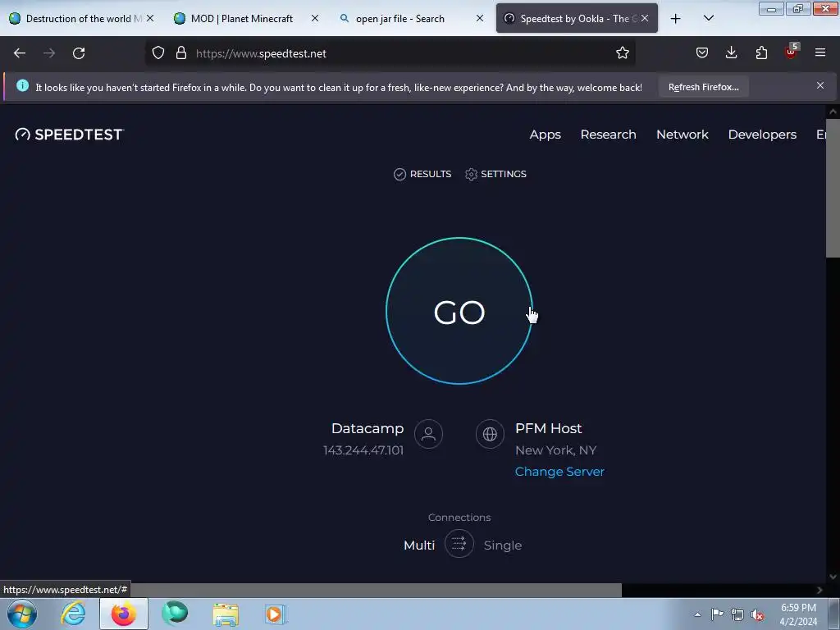Click the Refresh Firefox... button

(x=703, y=87)
